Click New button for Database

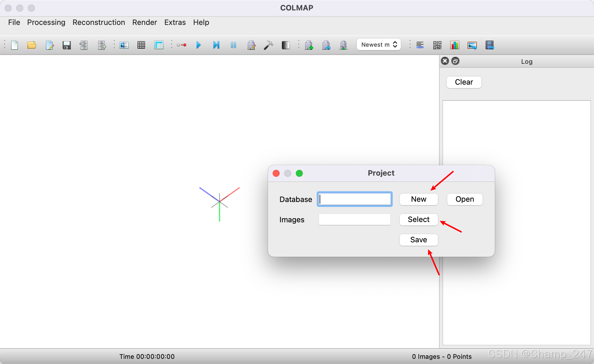[x=419, y=199]
